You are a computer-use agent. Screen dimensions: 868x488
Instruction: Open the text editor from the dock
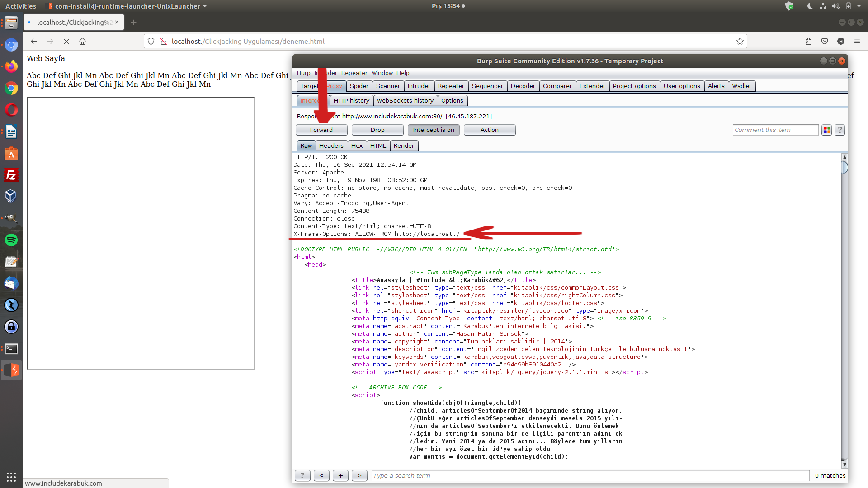11,262
